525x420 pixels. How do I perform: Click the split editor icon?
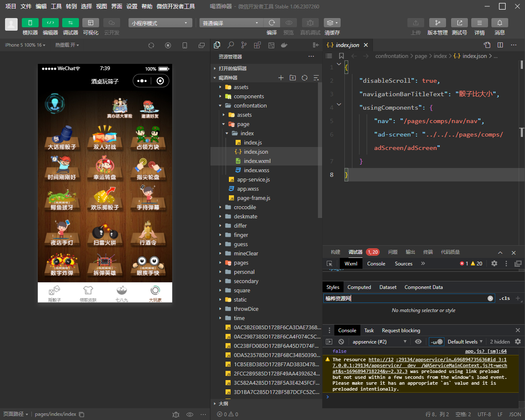[x=500, y=45]
